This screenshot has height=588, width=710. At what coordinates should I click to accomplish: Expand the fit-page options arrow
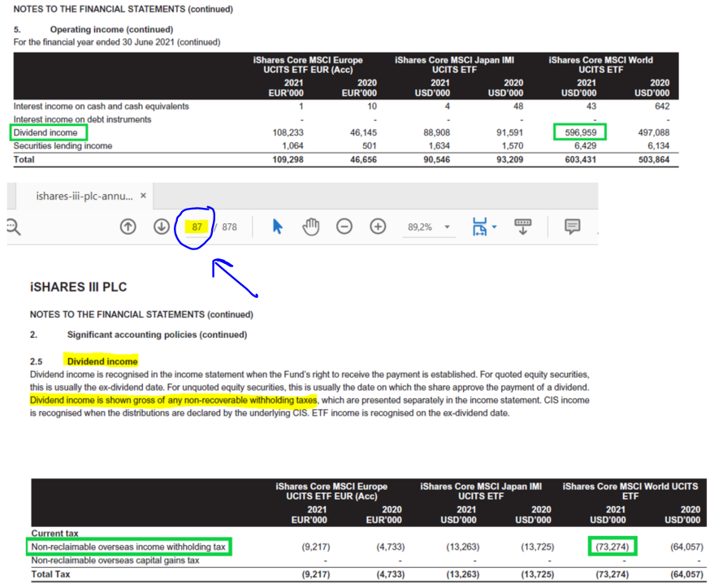coord(494,227)
